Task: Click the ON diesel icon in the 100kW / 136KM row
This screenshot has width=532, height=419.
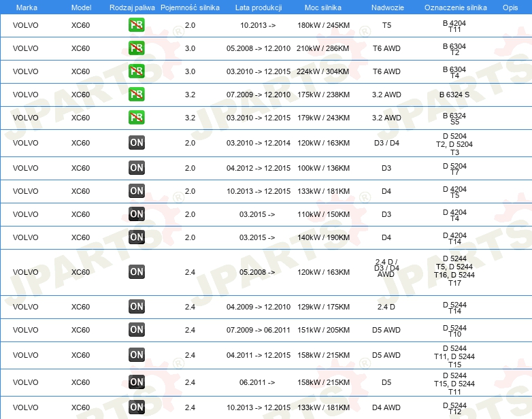Action: (x=136, y=167)
